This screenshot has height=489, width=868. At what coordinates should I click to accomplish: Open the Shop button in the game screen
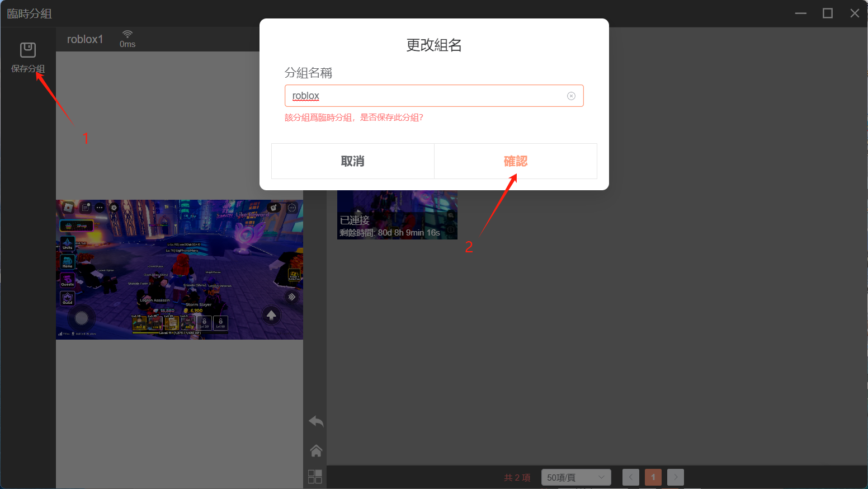click(77, 225)
